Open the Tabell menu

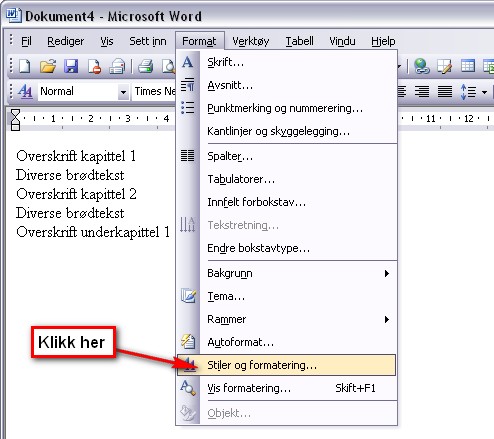coord(299,41)
